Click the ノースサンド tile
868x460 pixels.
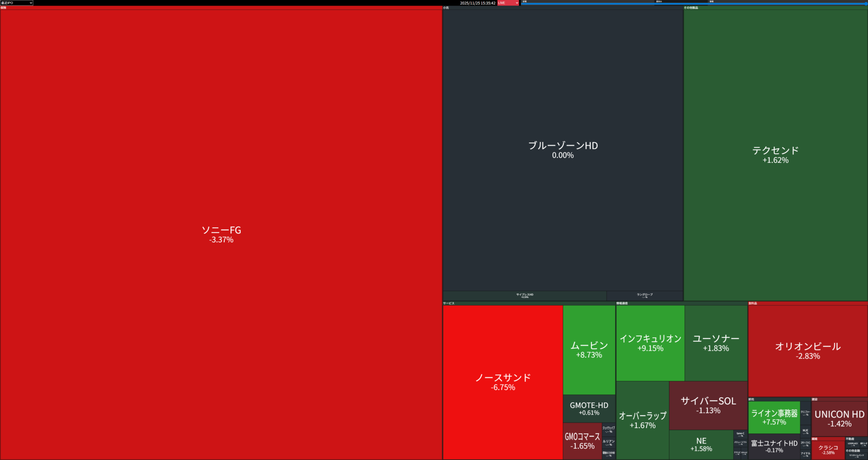[503, 382]
